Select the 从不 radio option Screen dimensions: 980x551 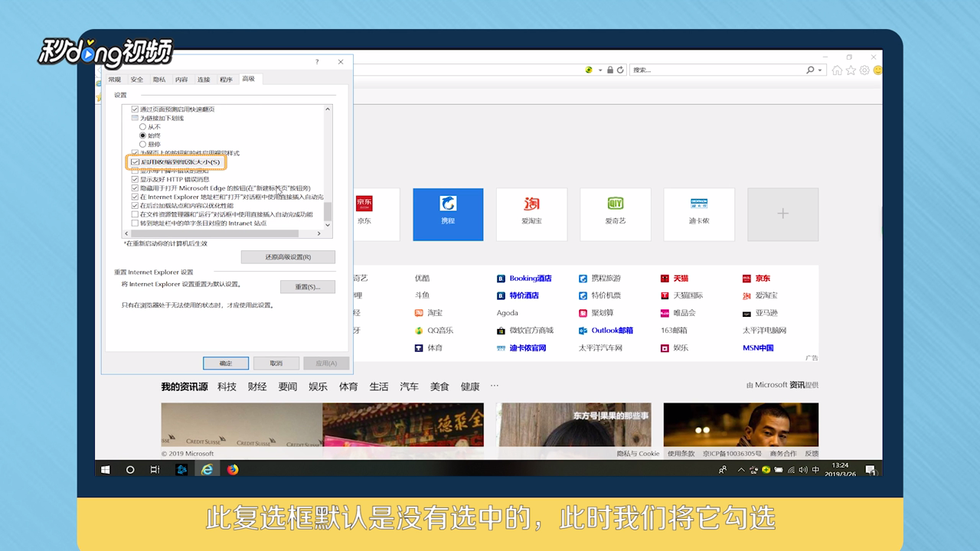point(142,127)
